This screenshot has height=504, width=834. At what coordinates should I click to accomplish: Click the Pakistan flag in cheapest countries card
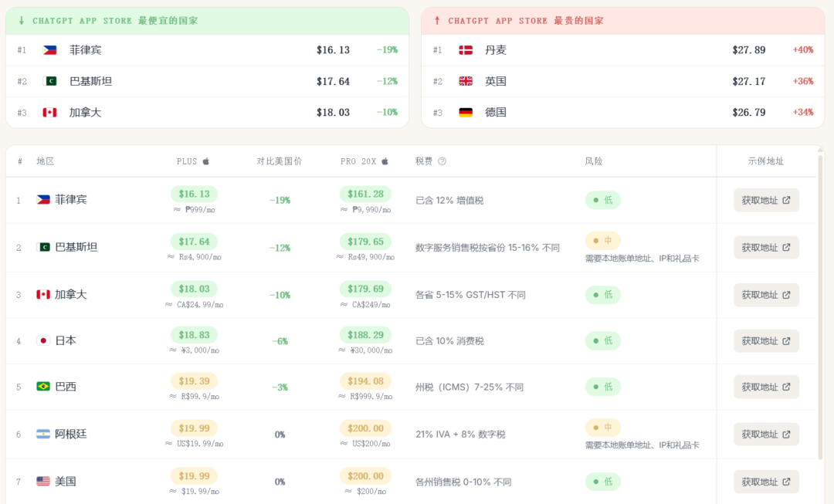click(49, 81)
